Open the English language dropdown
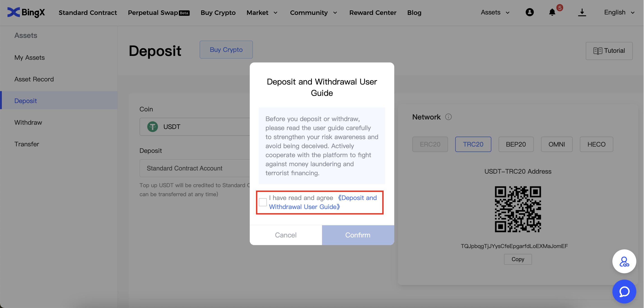This screenshot has height=308, width=644. click(x=619, y=12)
